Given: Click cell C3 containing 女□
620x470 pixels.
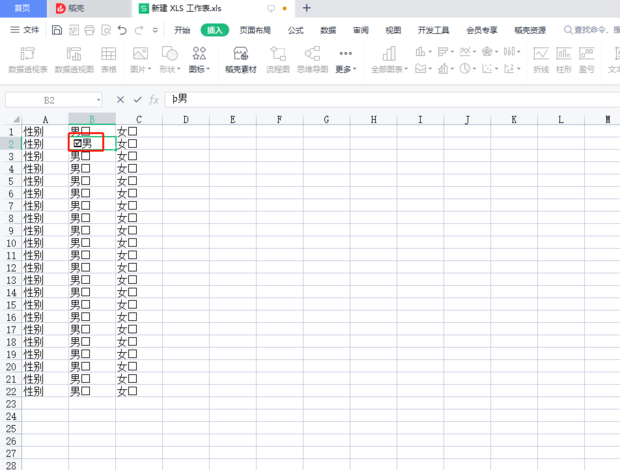Looking at the screenshot, I should pyautogui.click(x=139, y=156).
